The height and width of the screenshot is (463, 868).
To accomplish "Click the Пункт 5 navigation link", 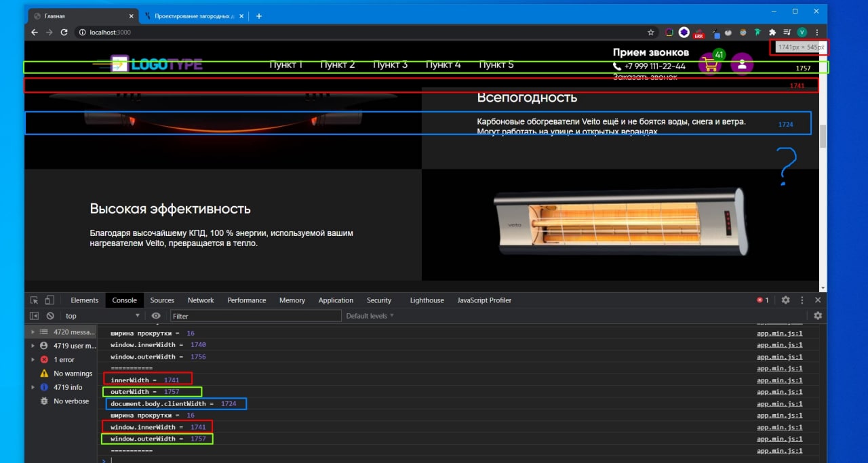I will coord(496,64).
